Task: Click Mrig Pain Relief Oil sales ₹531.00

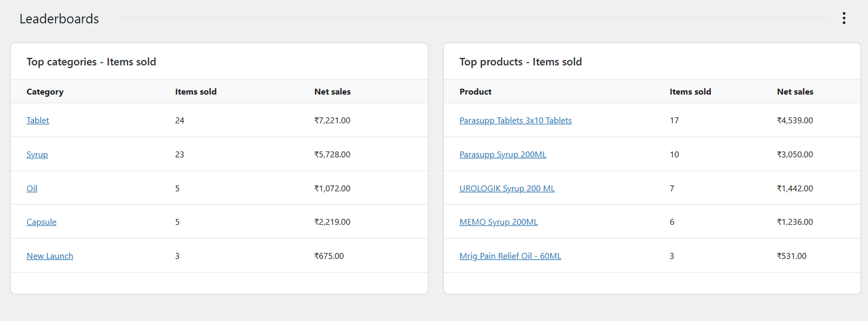Action: tap(792, 256)
